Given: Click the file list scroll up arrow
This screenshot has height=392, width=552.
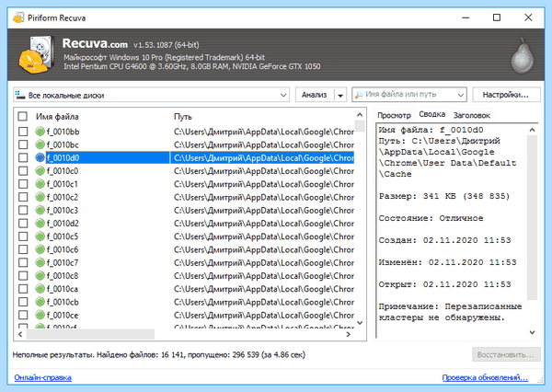Looking at the screenshot, I should [360, 115].
